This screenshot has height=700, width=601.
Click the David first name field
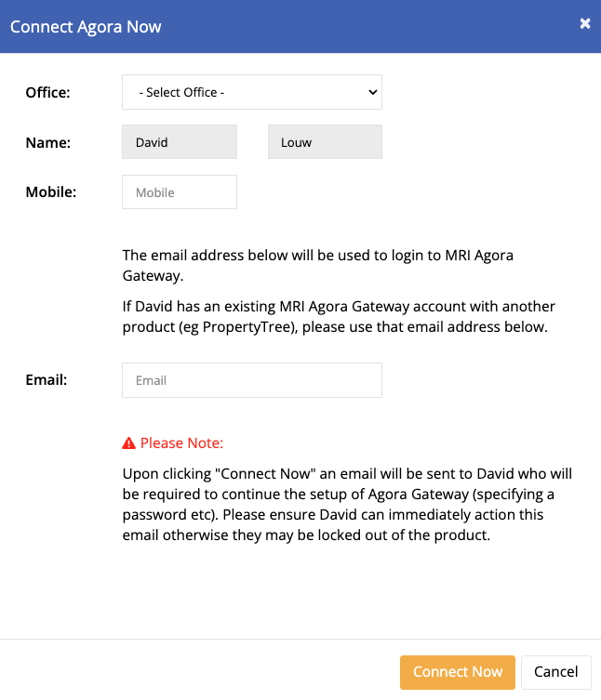coord(180,142)
